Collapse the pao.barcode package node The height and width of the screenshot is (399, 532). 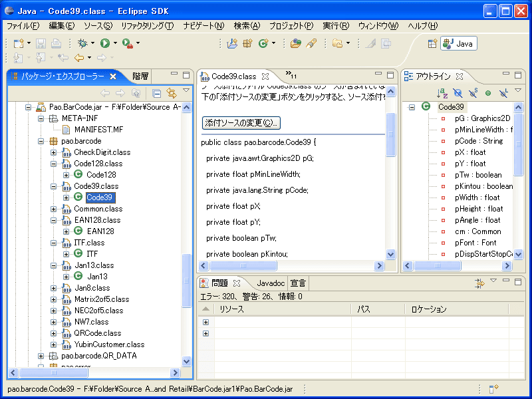[41, 141]
